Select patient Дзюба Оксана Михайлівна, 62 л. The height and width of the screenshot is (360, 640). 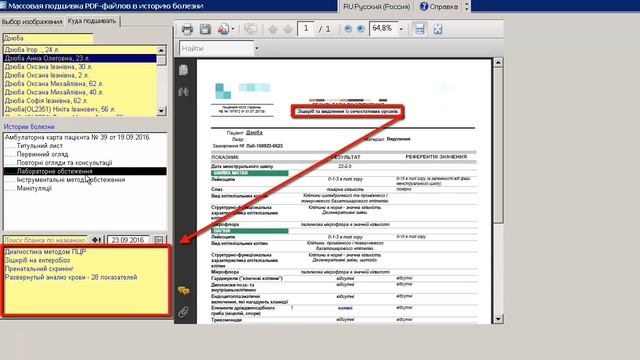(x=80, y=84)
